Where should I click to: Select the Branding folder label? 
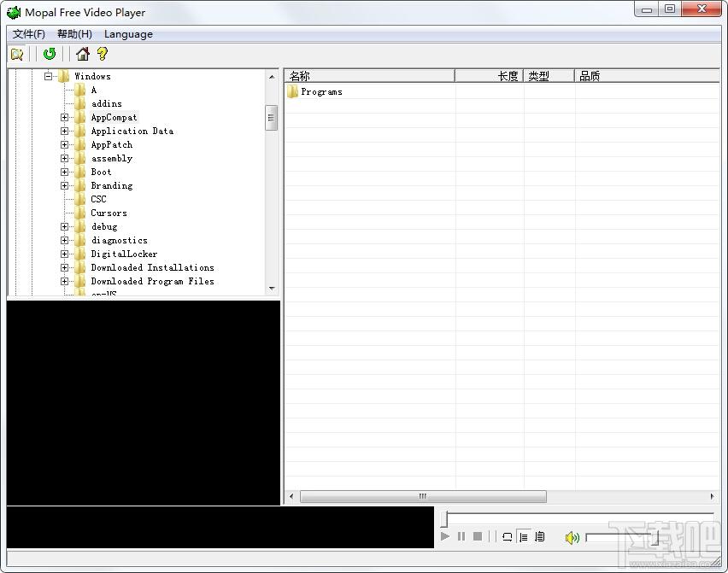[x=112, y=185]
